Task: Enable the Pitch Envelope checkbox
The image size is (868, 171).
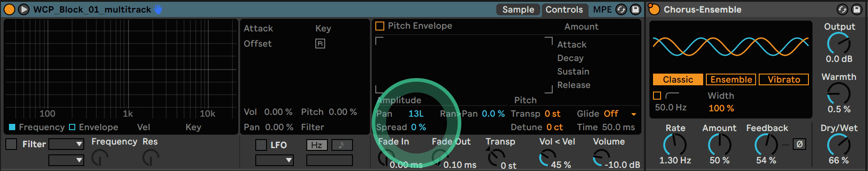Action: pos(380,26)
